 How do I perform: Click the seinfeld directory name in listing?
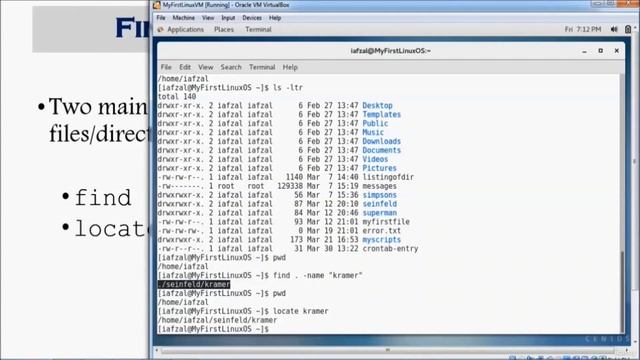point(379,204)
